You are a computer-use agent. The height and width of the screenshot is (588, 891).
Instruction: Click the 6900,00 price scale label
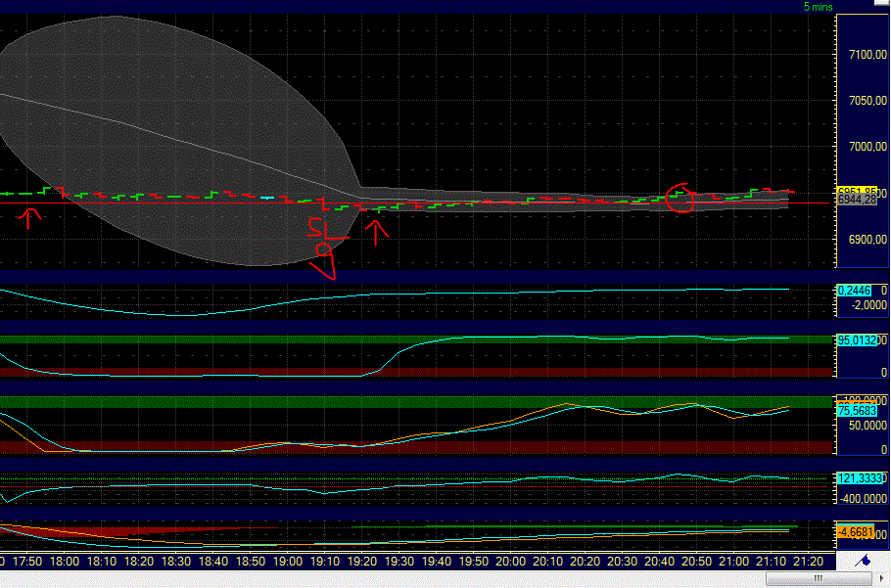tap(866, 238)
